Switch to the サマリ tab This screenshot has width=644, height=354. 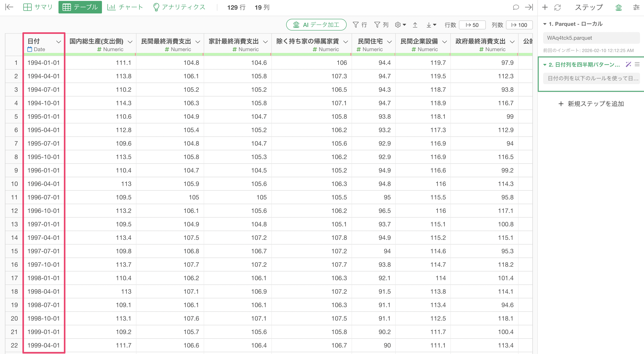pos(38,7)
